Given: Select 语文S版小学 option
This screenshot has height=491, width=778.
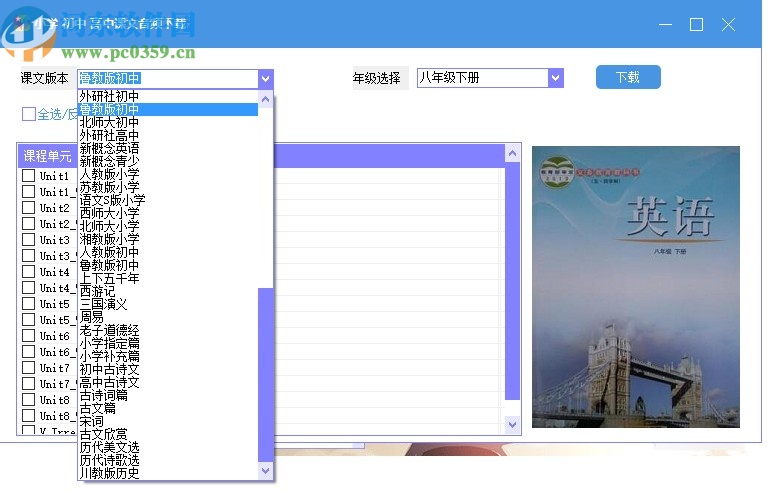Looking at the screenshot, I should [x=168, y=200].
